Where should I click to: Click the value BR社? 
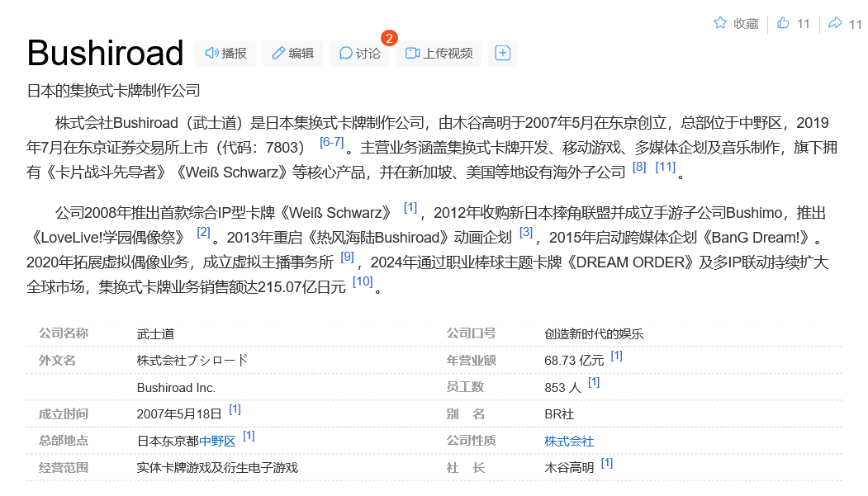559,414
